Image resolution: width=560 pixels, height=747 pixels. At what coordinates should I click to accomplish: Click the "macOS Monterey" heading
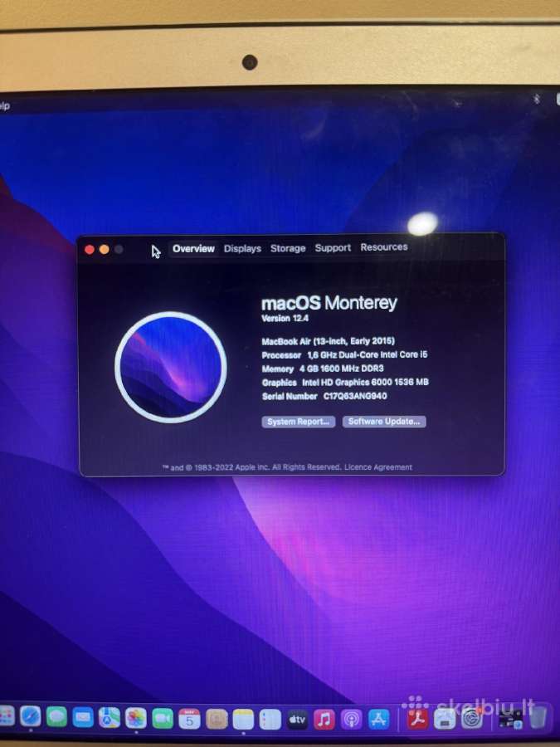pos(329,303)
